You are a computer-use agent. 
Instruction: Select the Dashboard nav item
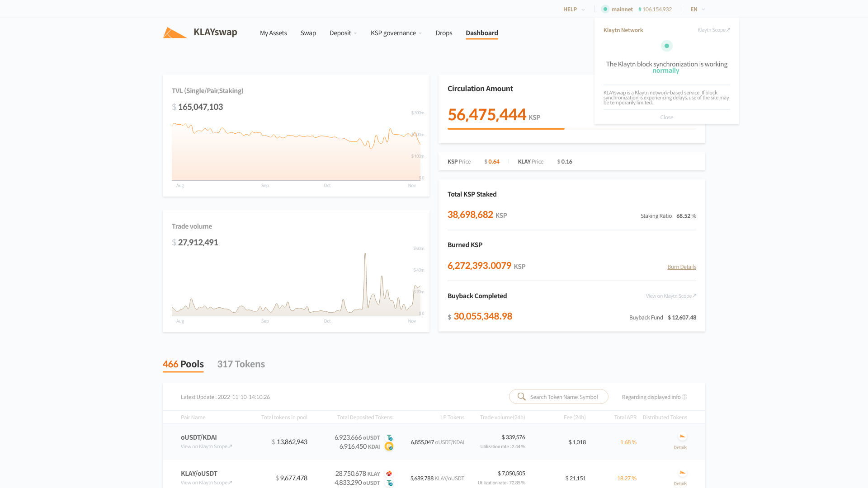(481, 33)
